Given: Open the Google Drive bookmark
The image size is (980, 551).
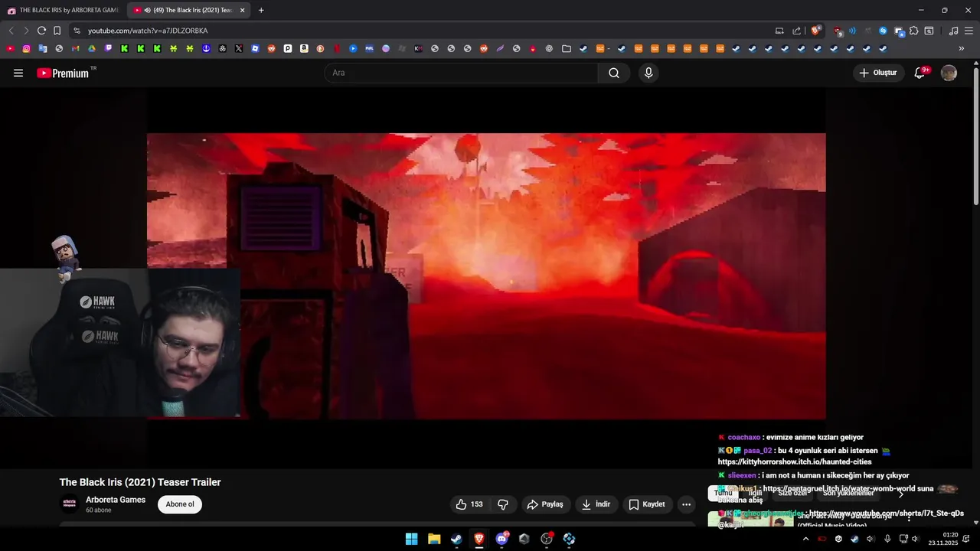Looking at the screenshot, I should point(92,48).
